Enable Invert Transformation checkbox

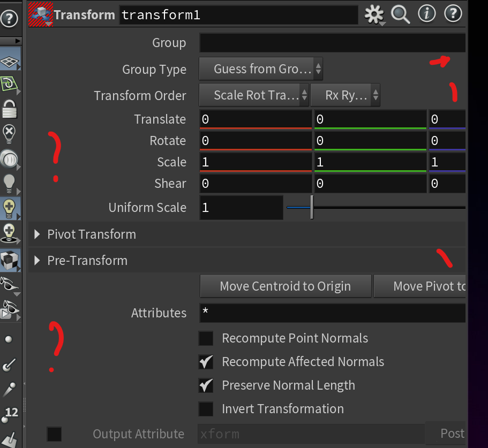tap(206, 409)
